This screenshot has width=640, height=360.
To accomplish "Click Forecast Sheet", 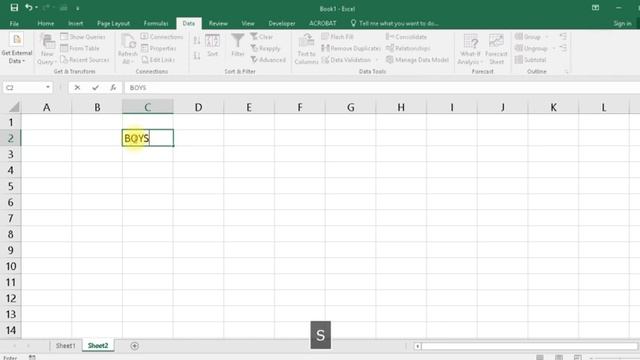I will pos(496,49).
